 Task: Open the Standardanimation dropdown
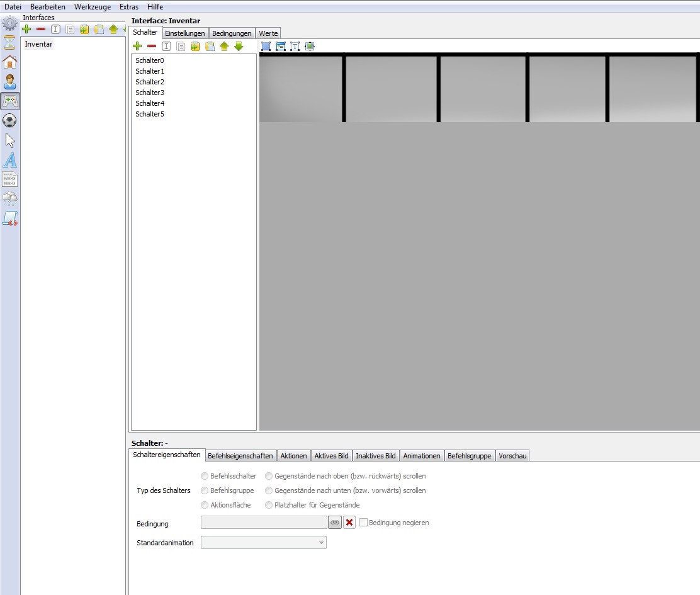pyautogui.click(x=263, y=543)
